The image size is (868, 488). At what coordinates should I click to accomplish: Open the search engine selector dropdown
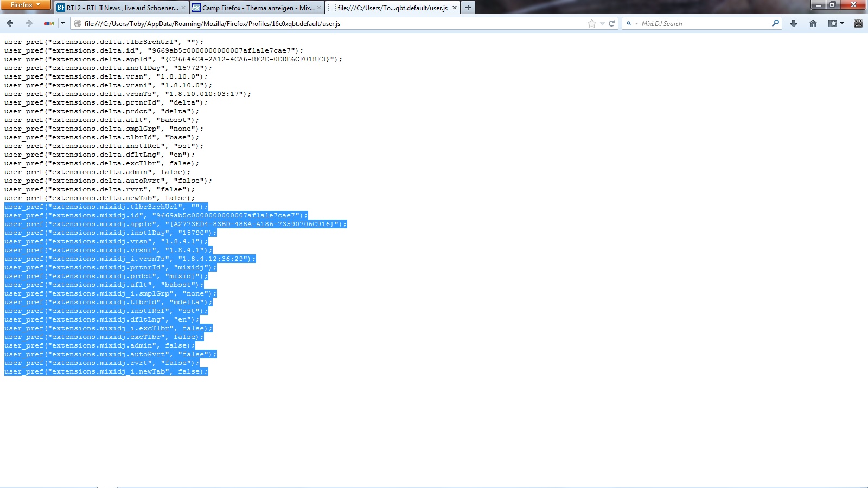[632, 23]
